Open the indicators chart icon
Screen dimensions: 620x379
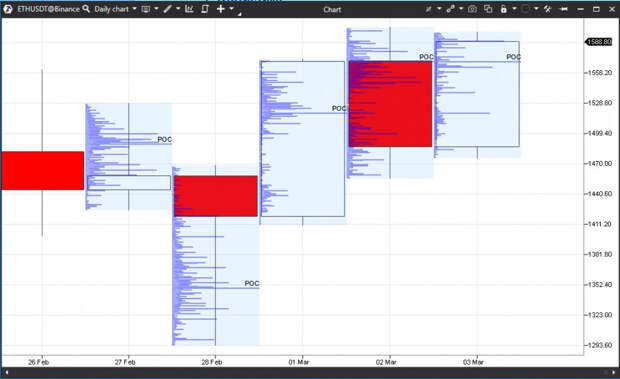(x=189, y=9)
